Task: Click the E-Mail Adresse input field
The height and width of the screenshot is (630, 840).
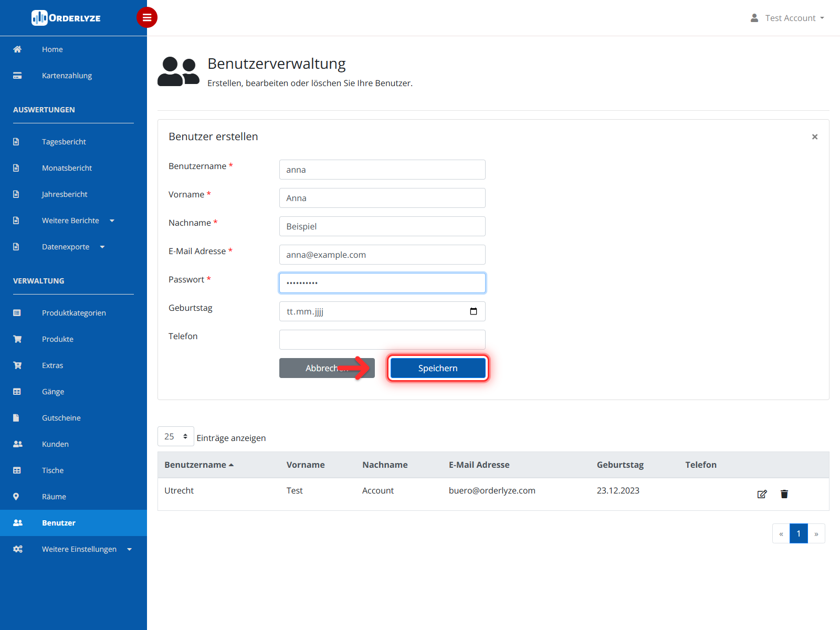Action: [x=382, y=255]
